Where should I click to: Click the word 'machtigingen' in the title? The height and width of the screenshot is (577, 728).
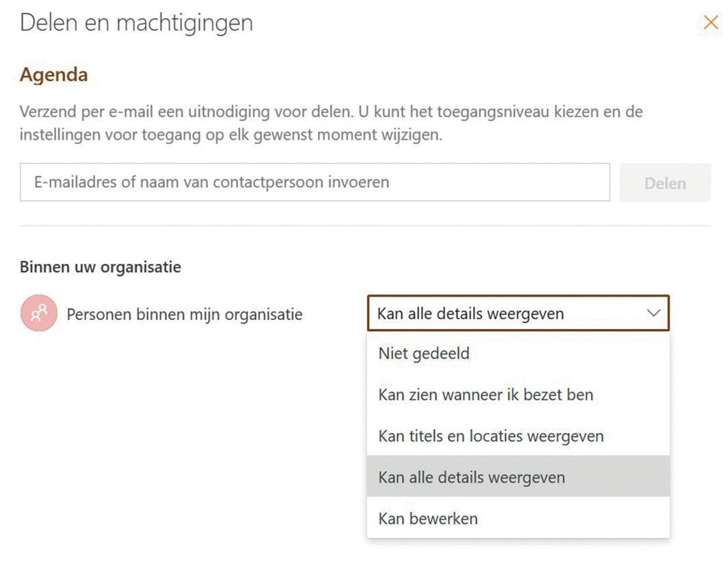click(x=184, y=23)
